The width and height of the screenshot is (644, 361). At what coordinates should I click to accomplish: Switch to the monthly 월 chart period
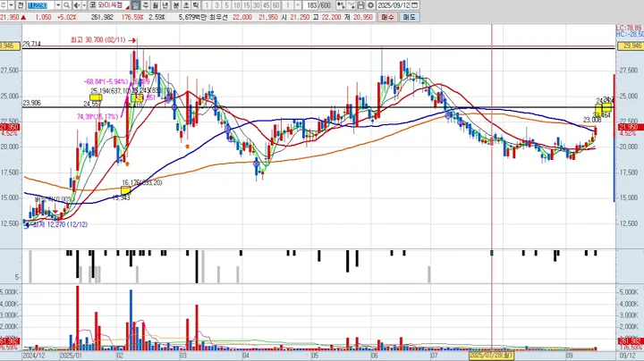156,5
